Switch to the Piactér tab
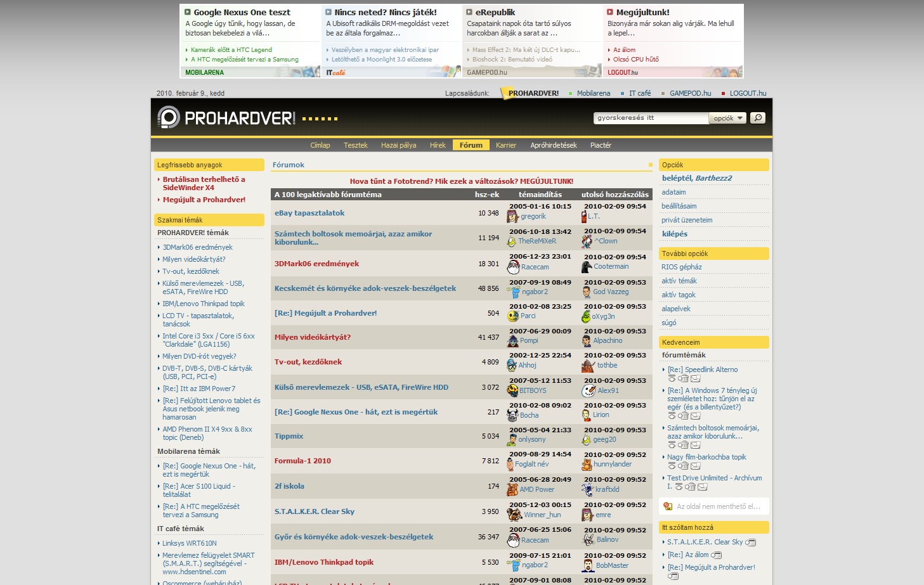The height and width of the screenshot is (585, 924). click(x=601, y=145)
